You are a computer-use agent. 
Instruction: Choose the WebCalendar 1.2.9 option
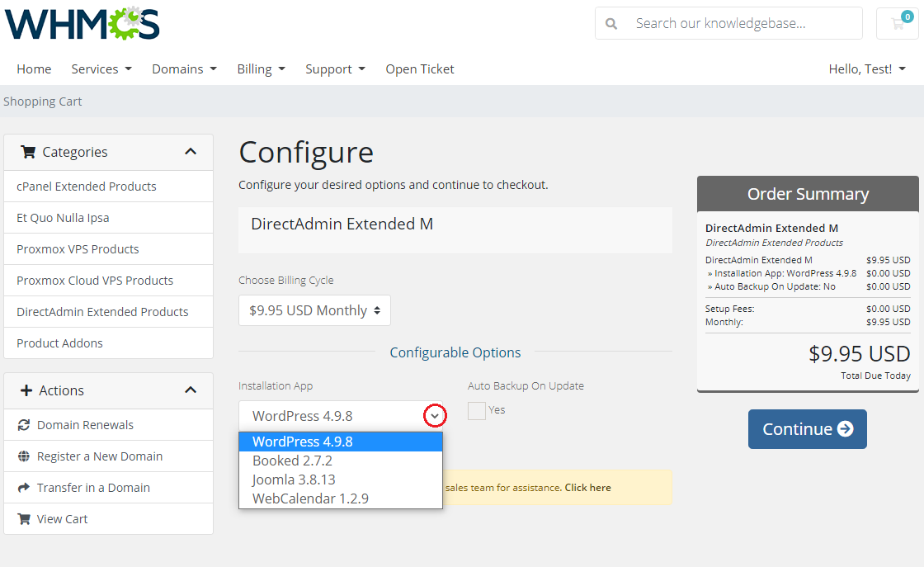310,498
